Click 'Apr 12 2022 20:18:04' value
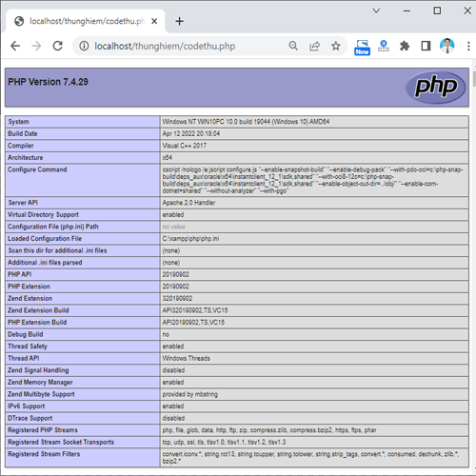The height and width of the screenshot is (476, 476). 191,133
